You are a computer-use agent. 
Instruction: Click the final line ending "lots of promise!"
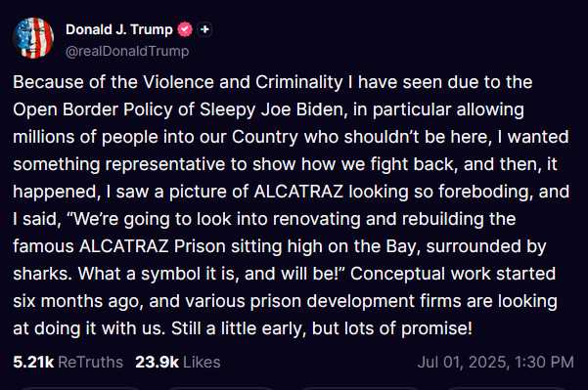click(243, 328)
